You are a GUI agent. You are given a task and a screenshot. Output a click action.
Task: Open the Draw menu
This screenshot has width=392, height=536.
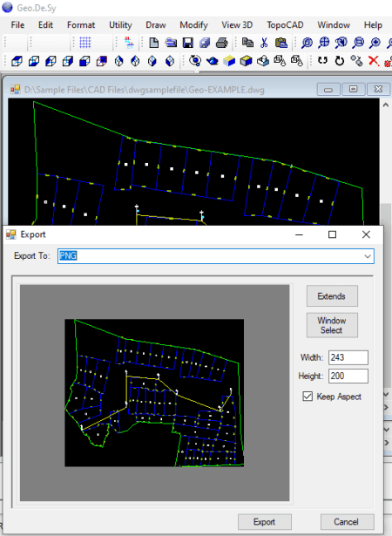coord(156,25)
